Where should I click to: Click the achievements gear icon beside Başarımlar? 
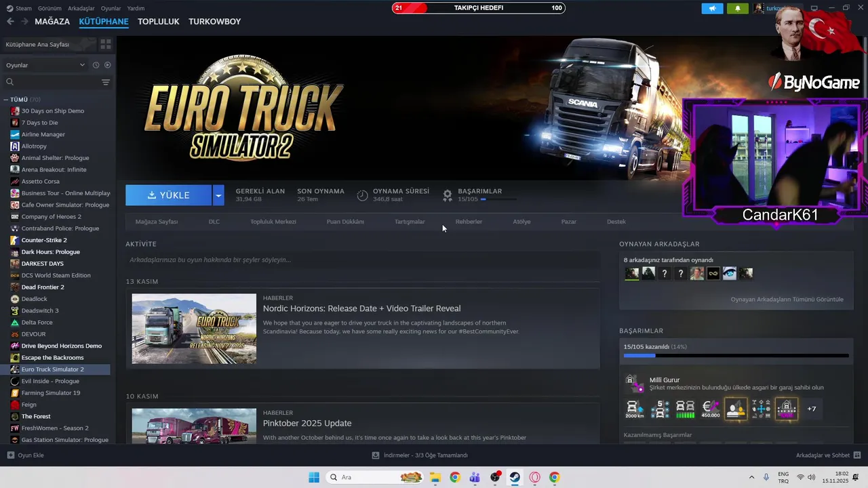[x=448, y=195]
